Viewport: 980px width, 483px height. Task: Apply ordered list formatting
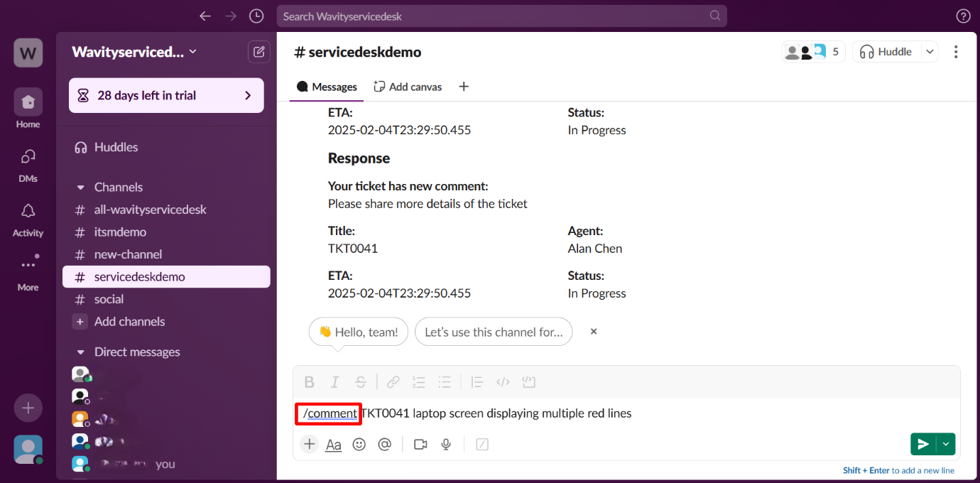click(419, 382)
